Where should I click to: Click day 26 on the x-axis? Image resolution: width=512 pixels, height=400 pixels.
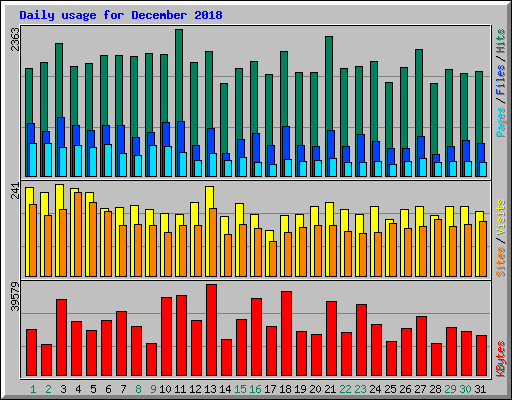click(405, 389)
